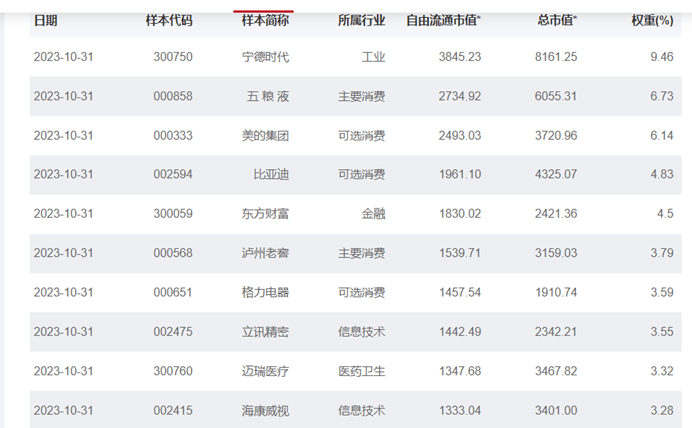Click free-float value 2493.03
692x428 pixels.
click(x=460, y=135)
